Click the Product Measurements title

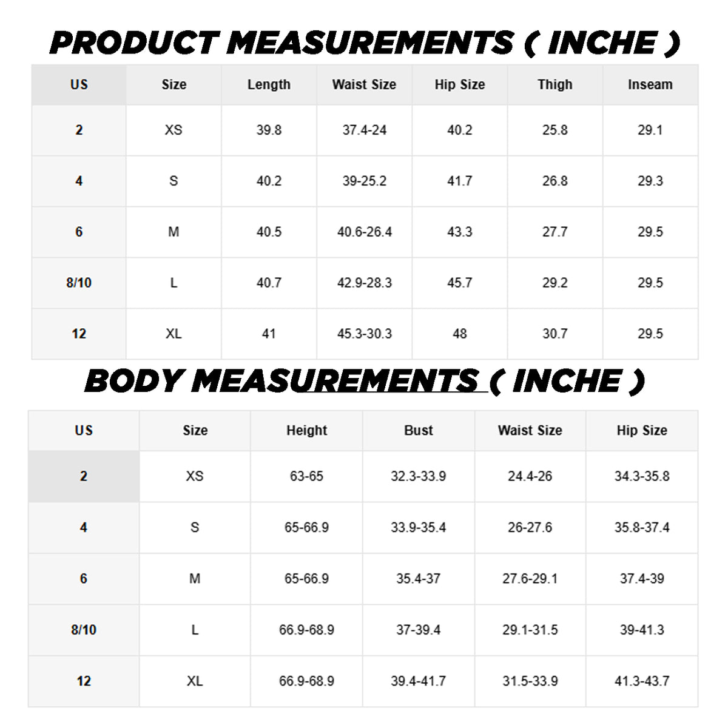pos(364,43)
